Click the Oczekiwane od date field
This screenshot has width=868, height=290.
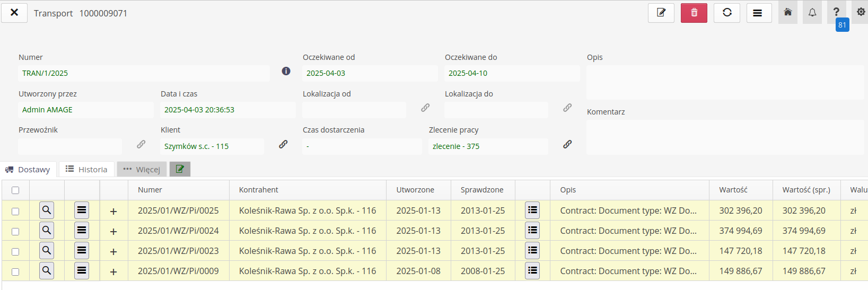point(370,73)
